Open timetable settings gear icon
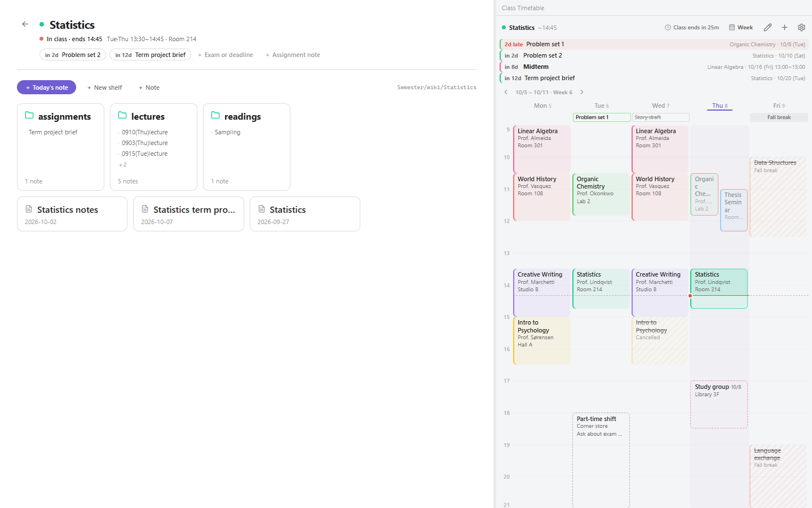The width and height of the screenshot is (812, 508). click(801, 27)
